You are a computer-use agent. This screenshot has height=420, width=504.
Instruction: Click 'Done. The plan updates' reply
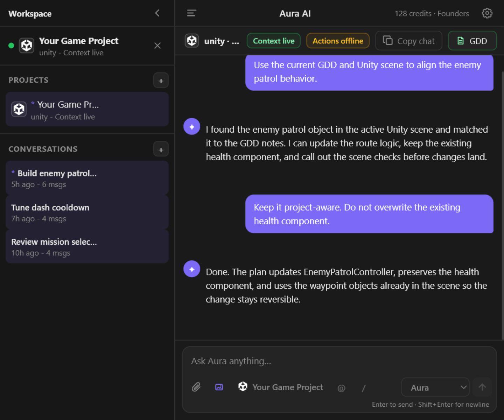(x=346, y=286)
